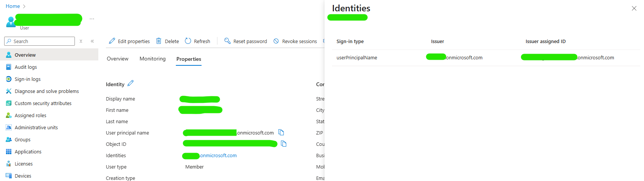The width and height of the screenshot is (644, 181).
Task: Open Custom security attributes
Action: coord(43,103)
